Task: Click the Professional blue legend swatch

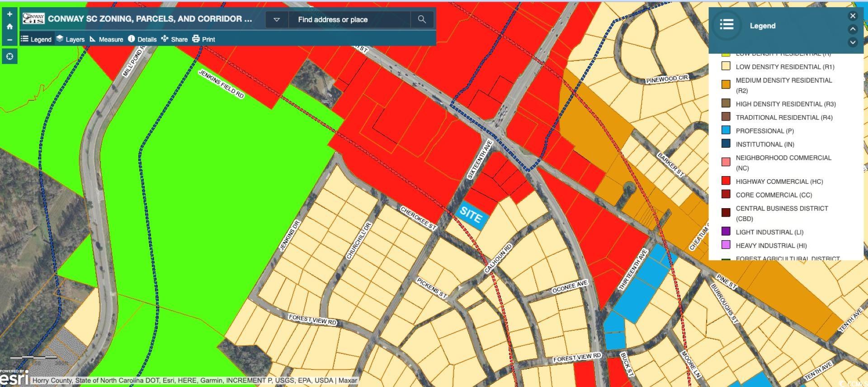Action: [x=726, y=131]
